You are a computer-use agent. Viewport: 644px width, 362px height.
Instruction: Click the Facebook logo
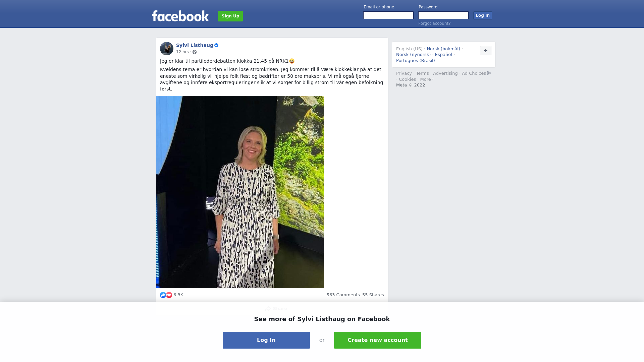tap(180, 16)
